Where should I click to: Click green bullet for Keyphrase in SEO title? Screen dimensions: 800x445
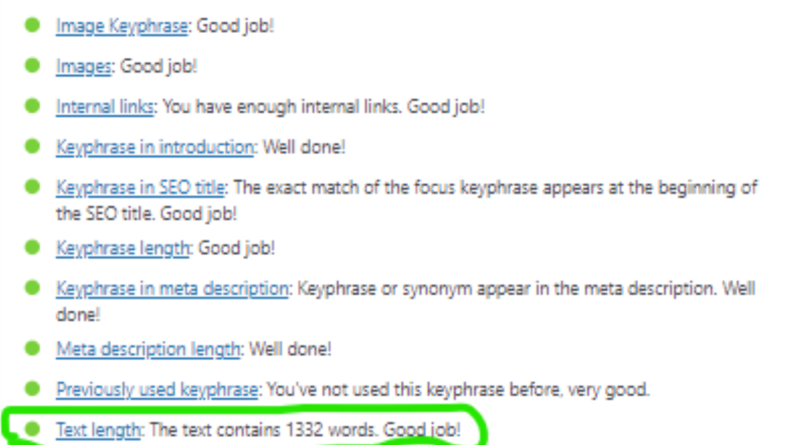point(33,186)
